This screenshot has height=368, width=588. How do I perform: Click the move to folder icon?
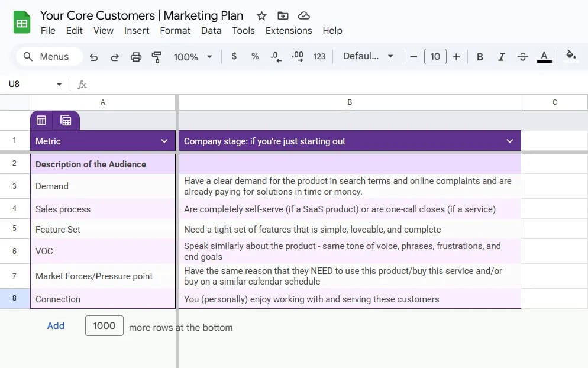point(283,16)
